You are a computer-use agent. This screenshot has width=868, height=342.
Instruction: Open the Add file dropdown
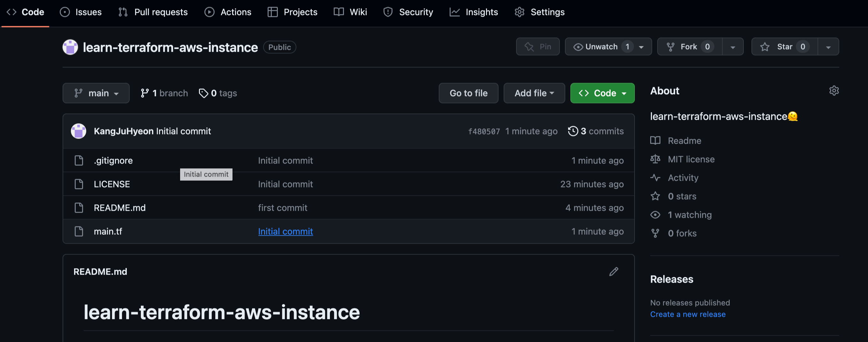pyautogui.click(x=534, y=93)
